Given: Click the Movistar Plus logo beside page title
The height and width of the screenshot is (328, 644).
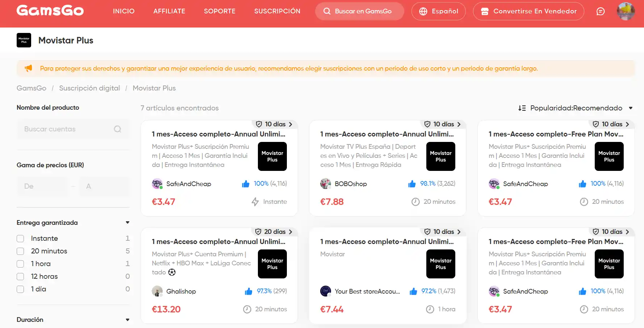Looking at the screenshot, I should [24, 40].
